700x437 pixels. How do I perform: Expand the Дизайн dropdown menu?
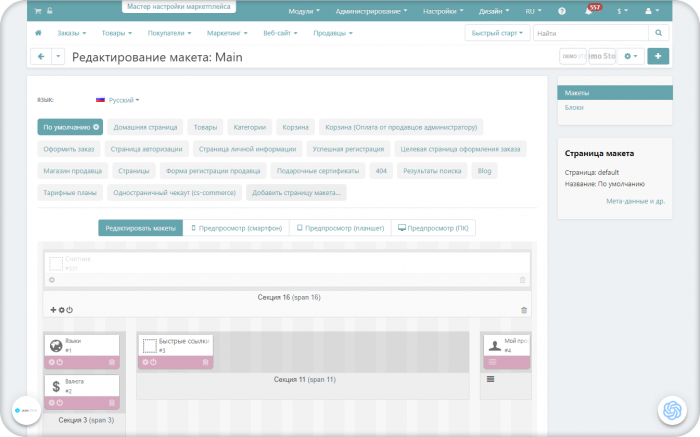[494, 11]
